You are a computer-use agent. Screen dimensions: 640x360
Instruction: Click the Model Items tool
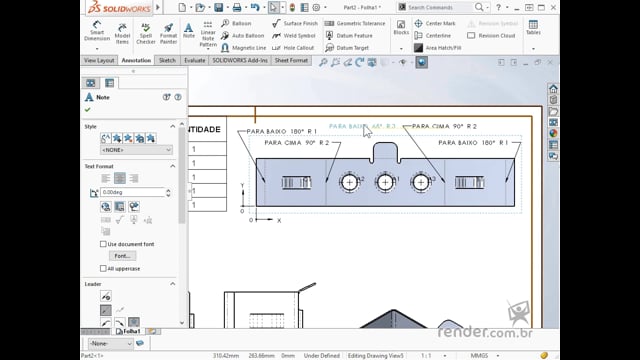[x=122, y=34]
